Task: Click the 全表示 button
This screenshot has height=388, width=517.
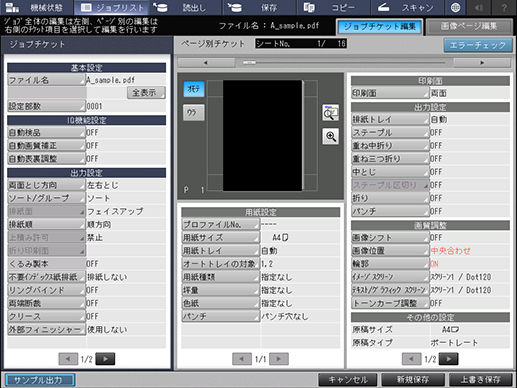Action: pyautogui.click(x=146, y=93)
